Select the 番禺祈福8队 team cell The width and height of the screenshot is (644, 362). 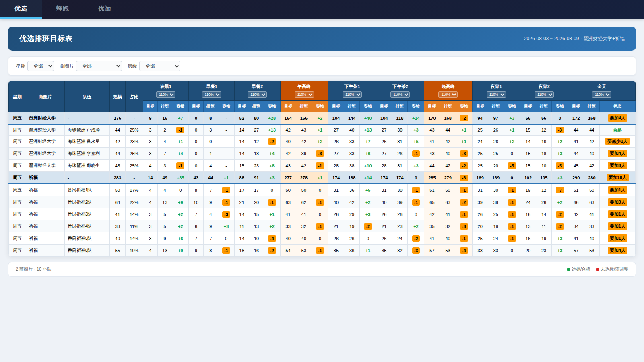87,251
